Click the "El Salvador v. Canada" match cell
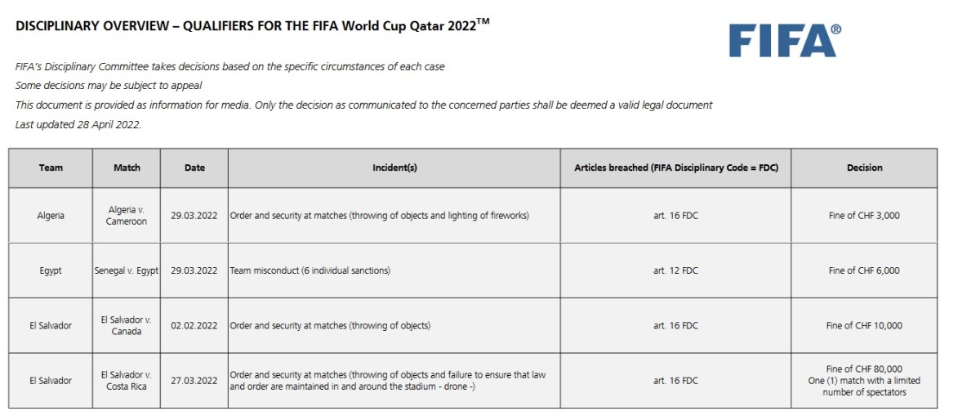This screenshot has width=980, height=420. [127, 325]
